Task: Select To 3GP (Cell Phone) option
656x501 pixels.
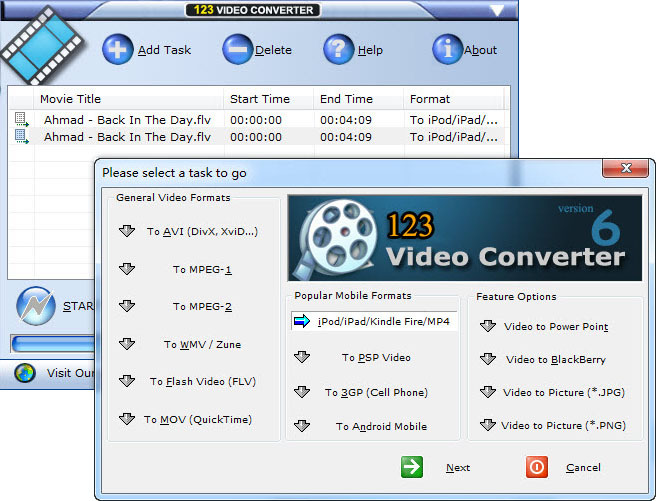Action: tap(377, 393)
